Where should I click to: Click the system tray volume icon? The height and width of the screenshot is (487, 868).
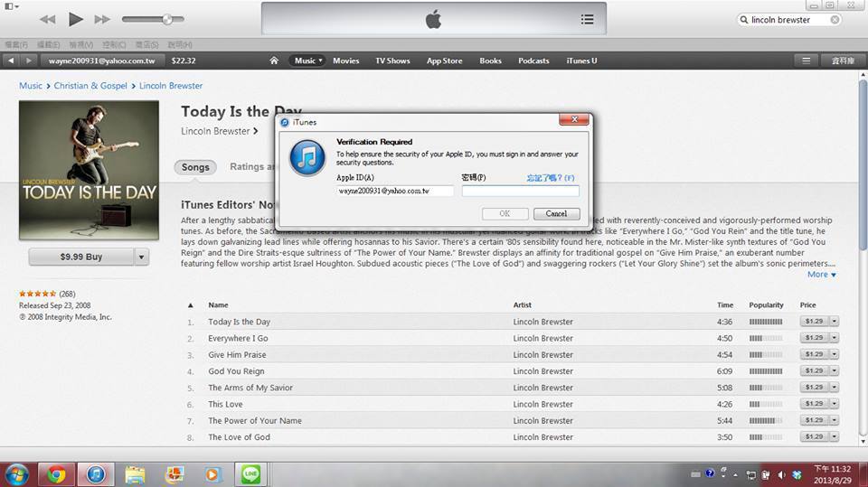781,475
